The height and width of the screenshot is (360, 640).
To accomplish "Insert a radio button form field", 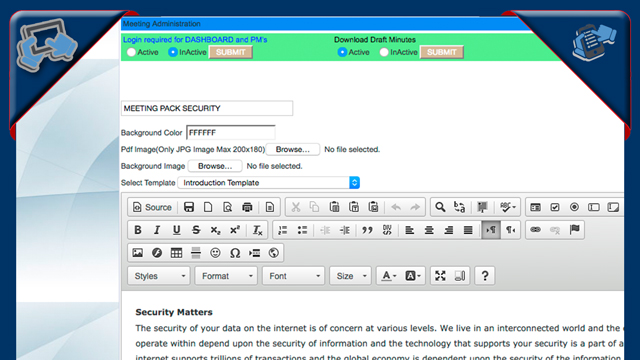I will click(x=574, y=207).
